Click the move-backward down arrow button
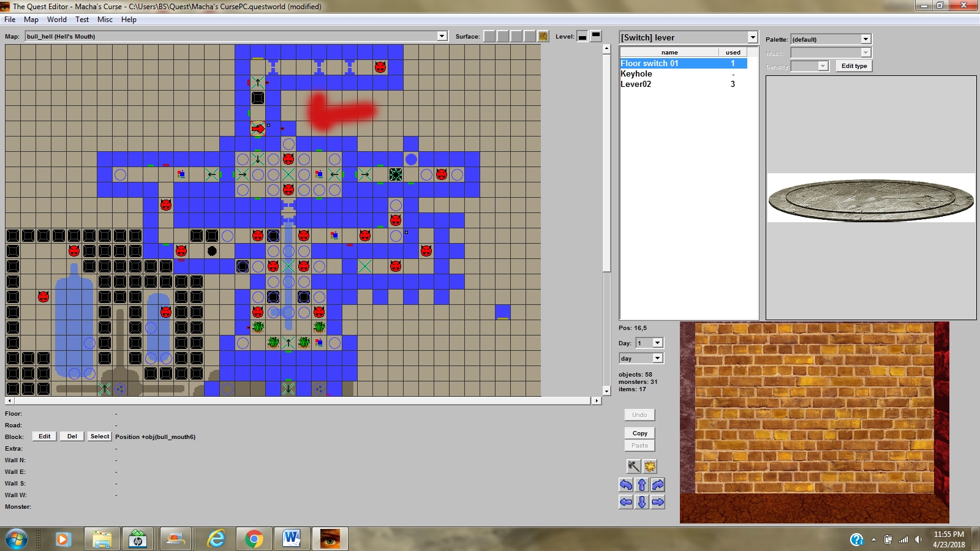Image resolution: width=980 pixels, height=551 pixels. tap(642, 502)
